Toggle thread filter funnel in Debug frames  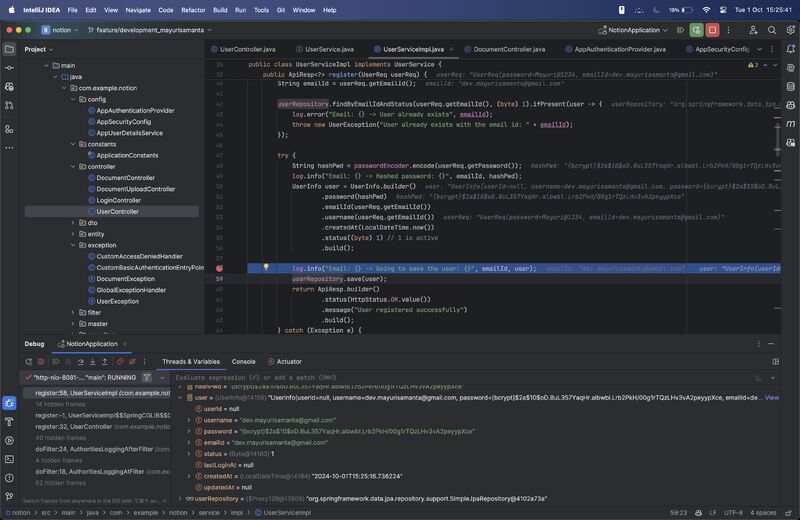click(x=146, y=378)
